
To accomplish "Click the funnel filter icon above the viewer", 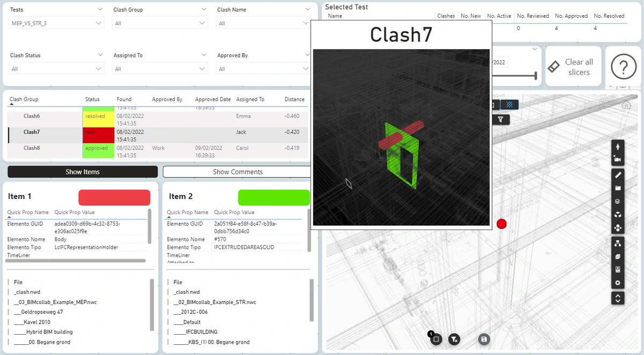I will point(501,120).
